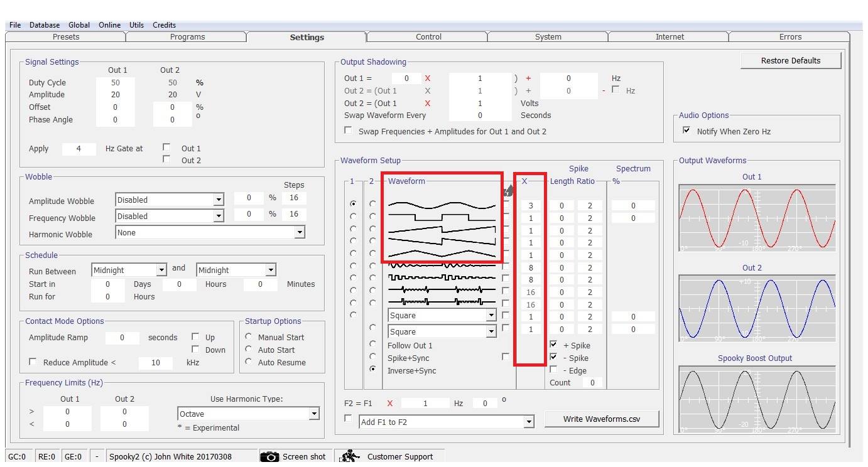The height and width of the screenshot is (467, 868).
Task: Enable the Reduce Amplitude checkbox
Action: click(33, 362)
